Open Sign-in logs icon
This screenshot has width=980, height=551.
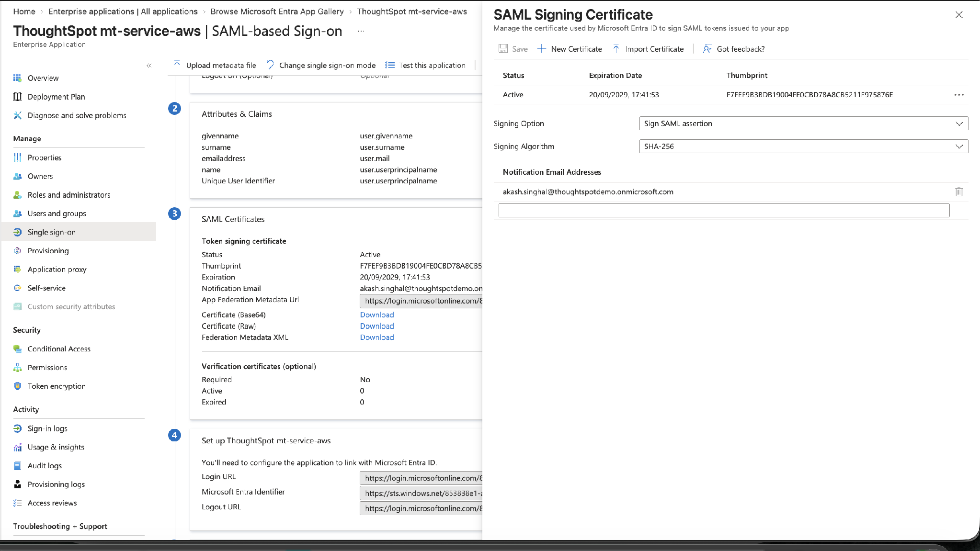tap(17, 428)
